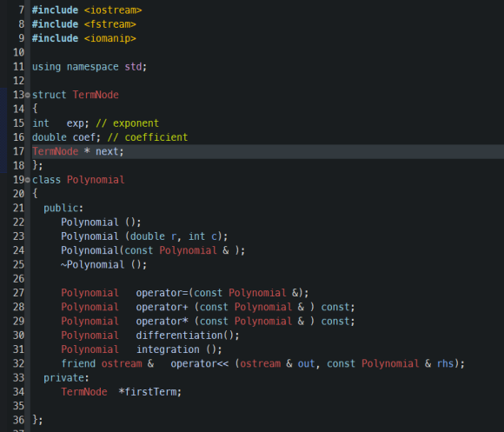Click the rhs parameter in operator<<
The image size is (504, 432).
pos(445,364)
